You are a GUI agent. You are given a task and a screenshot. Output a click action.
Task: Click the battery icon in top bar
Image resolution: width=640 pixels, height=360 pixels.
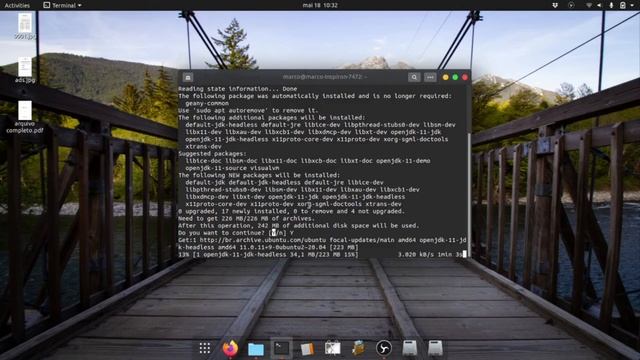(x=623, y=5)
